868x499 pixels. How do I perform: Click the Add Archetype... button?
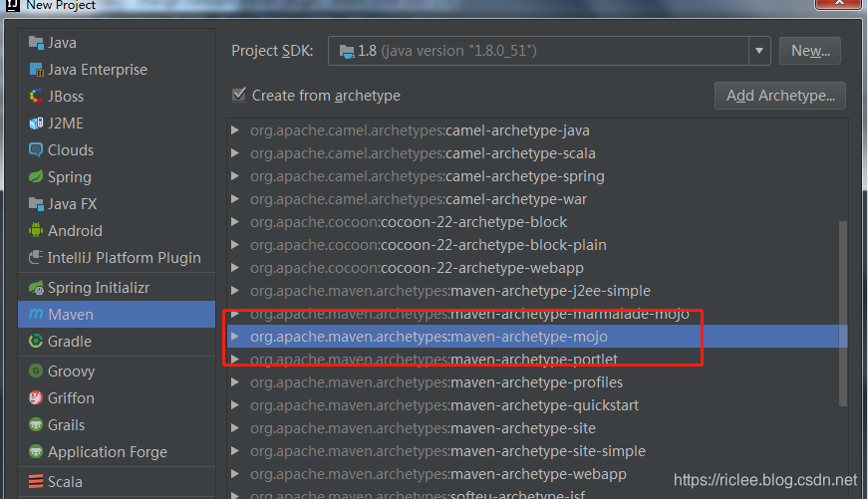780,96
